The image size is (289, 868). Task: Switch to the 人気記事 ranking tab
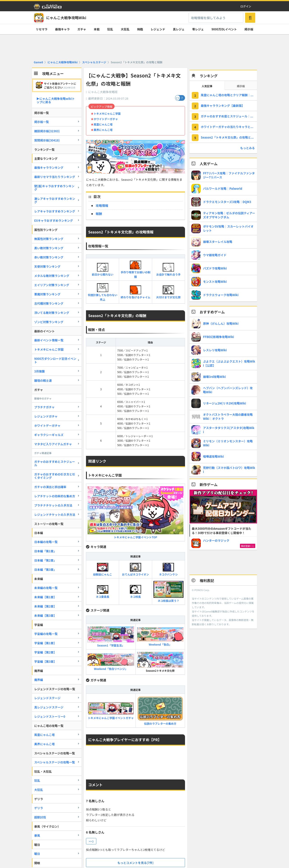[x=207, y=86]
